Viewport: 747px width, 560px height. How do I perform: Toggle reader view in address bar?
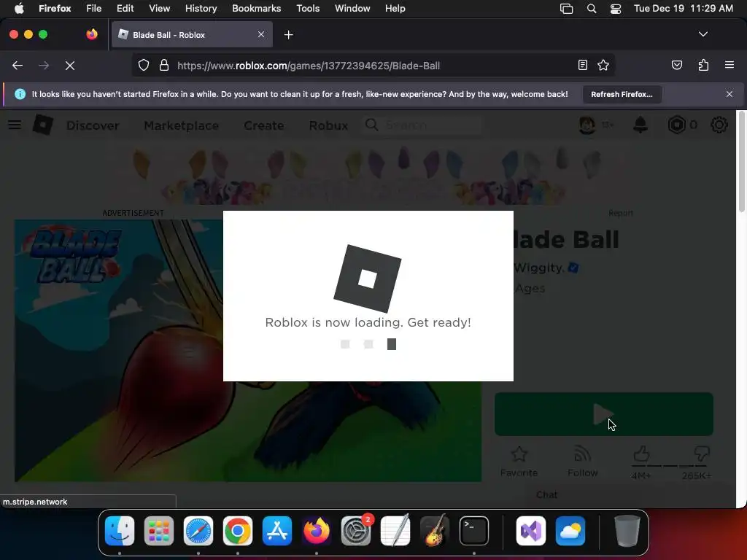[583, 65]
